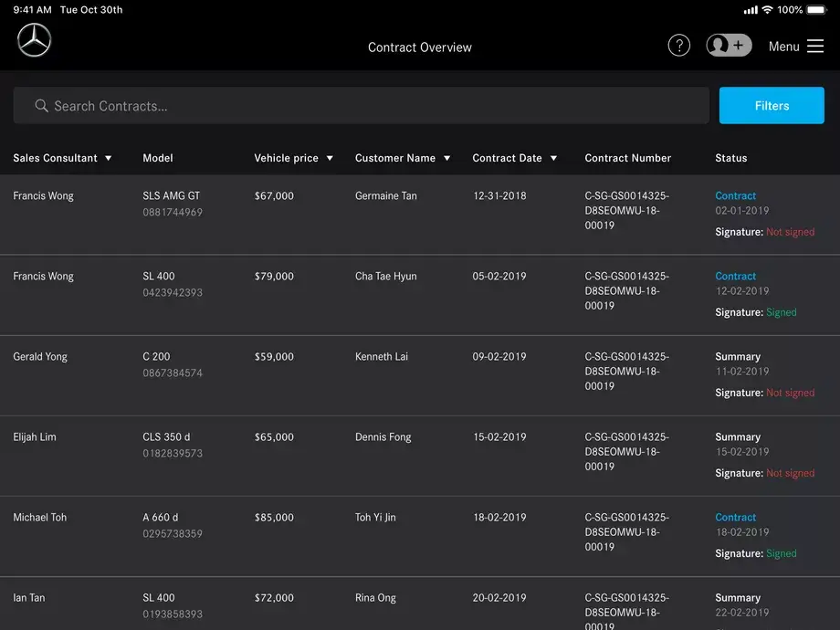Click model number 0423942393
Viewport: 840px width, 630px height.
pos(173,292)
